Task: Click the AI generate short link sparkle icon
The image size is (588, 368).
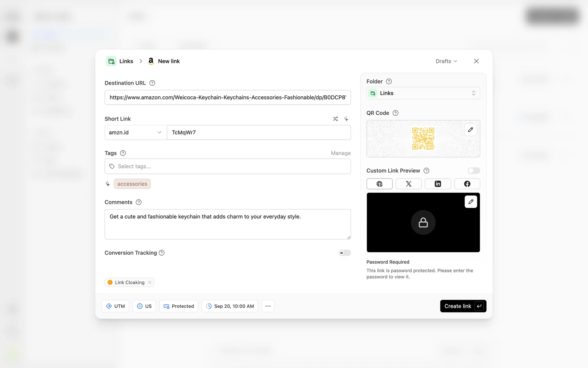Action: tap(346, 119)
